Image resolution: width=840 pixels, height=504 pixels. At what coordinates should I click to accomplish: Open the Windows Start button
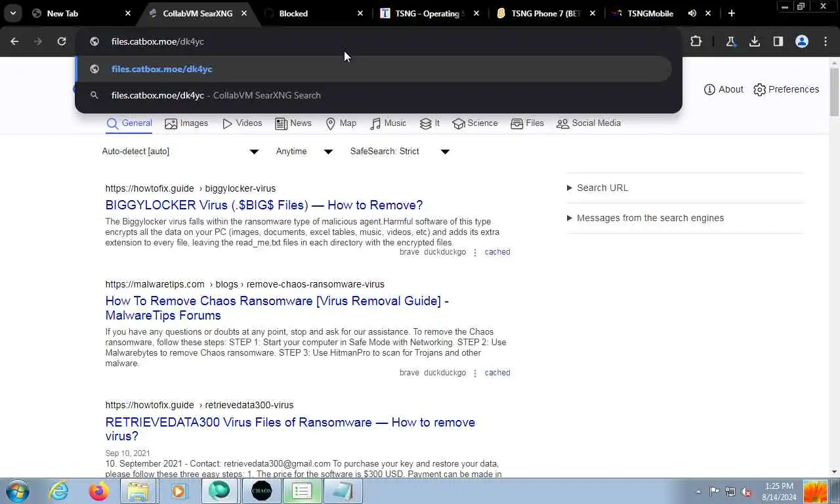point(18,491)
